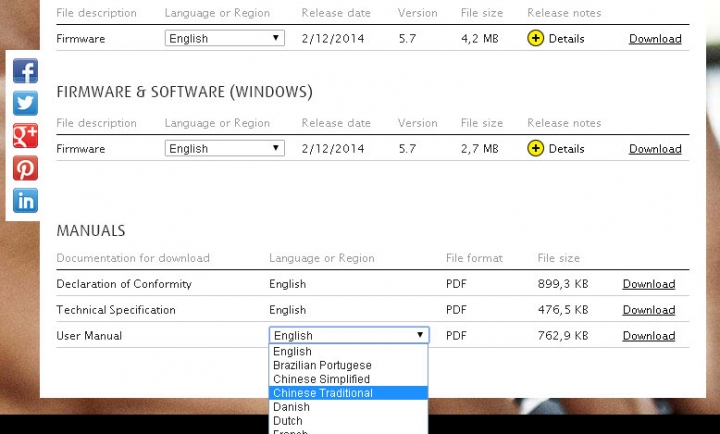This screenshot has width=720, height=434.
Task: Expand Details plus icon for 4,2 MB firmware
Action: 535,38
